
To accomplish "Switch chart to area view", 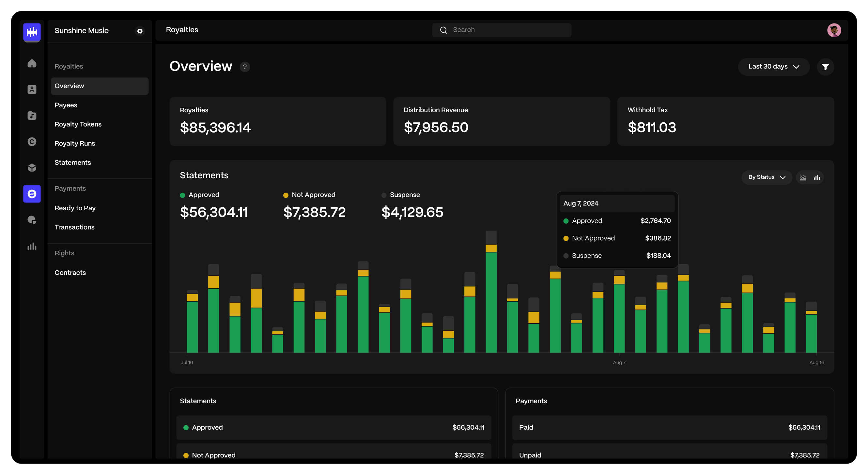I will click(803, 177).
